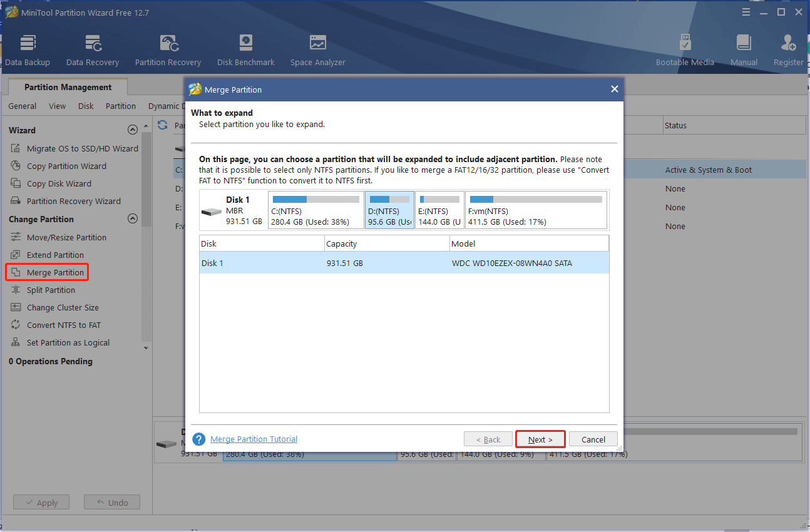810x532 pixels.
Task: Click the hamburger menu icon in title bar
Action: pos(746,13)
